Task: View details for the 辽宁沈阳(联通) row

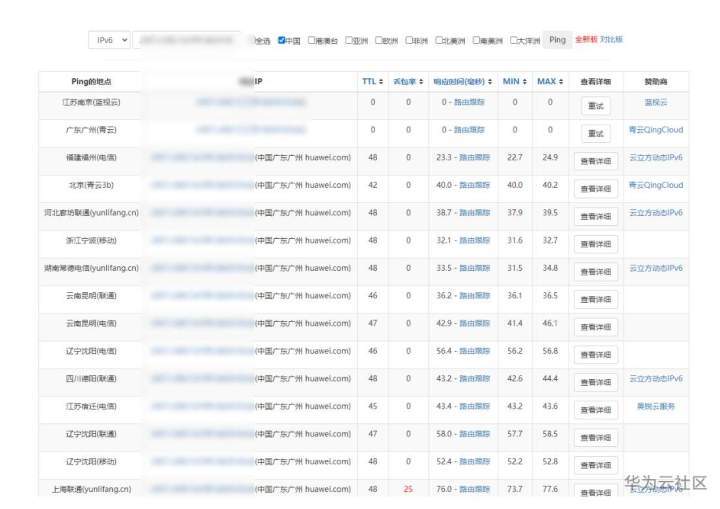Action: coord(596,438)
